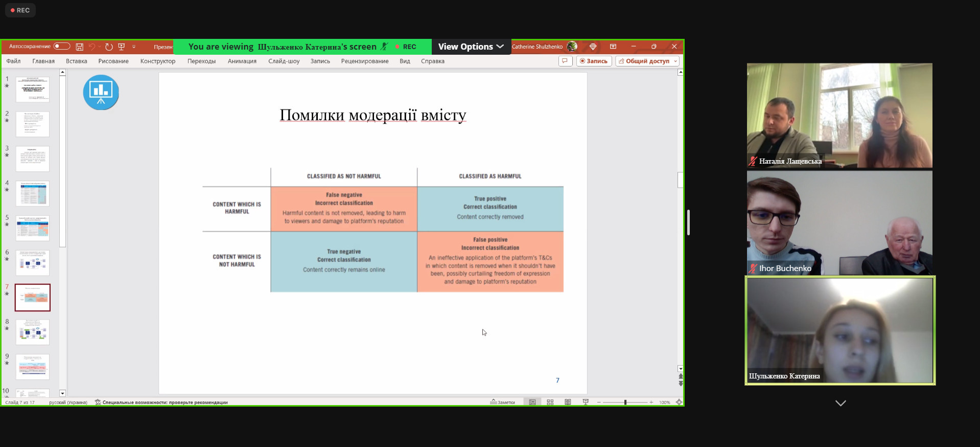
Task: Toggle the Автосохранение switch
Action: [x=62, y=47]
